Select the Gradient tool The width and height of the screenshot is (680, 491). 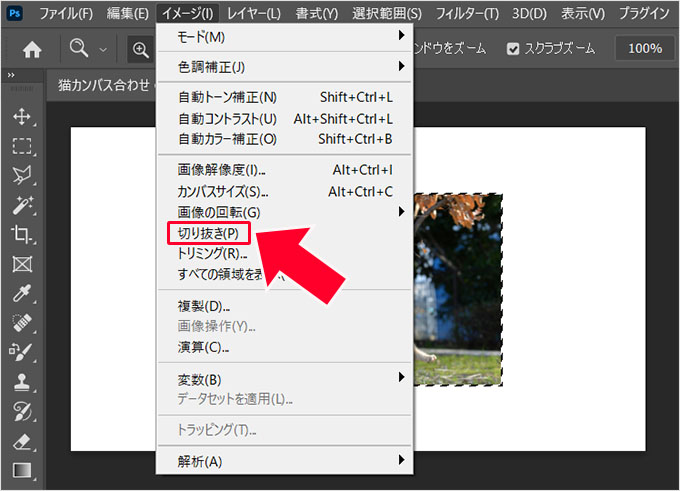coord(22,471)
